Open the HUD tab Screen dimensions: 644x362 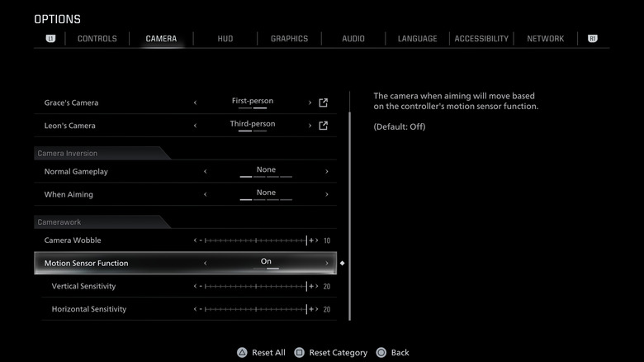pos(225,39)
